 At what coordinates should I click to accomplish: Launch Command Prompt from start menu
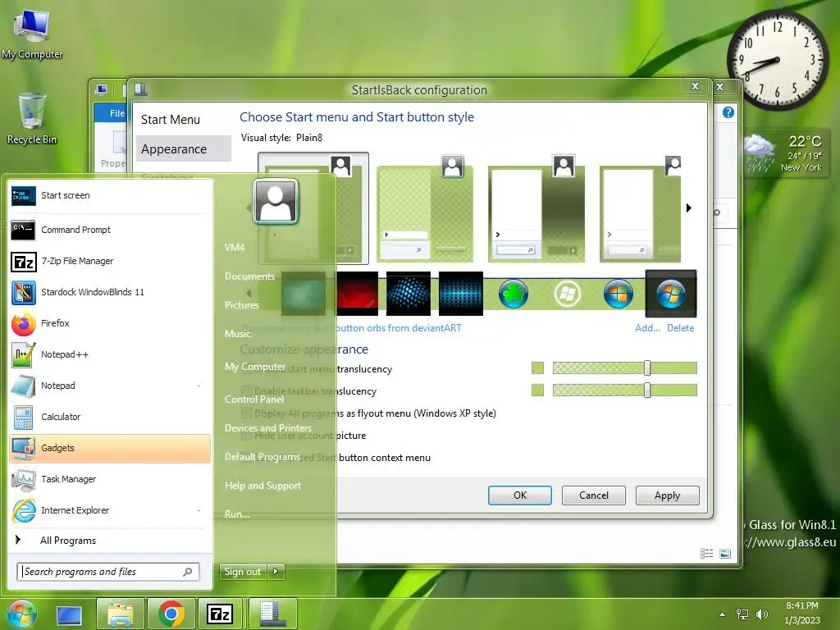[x=110, y=230]
